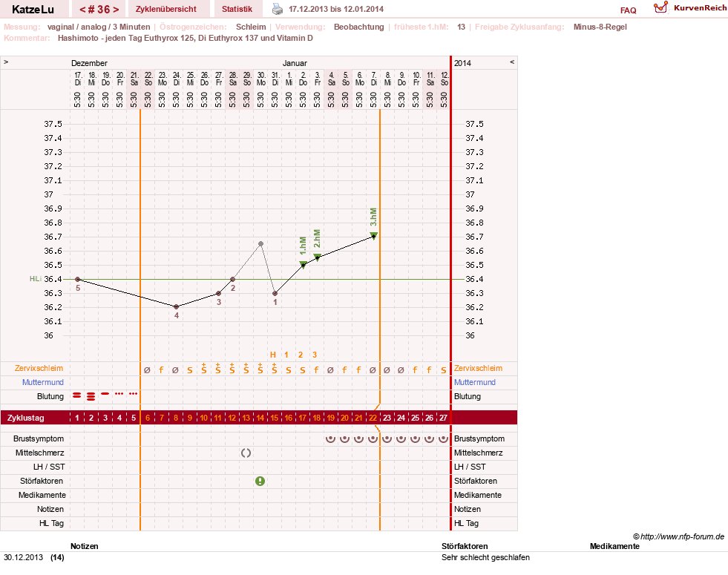Click cervical mucus symbol on cycle day 6
The image size is (728, 575).
click(147, 370)
